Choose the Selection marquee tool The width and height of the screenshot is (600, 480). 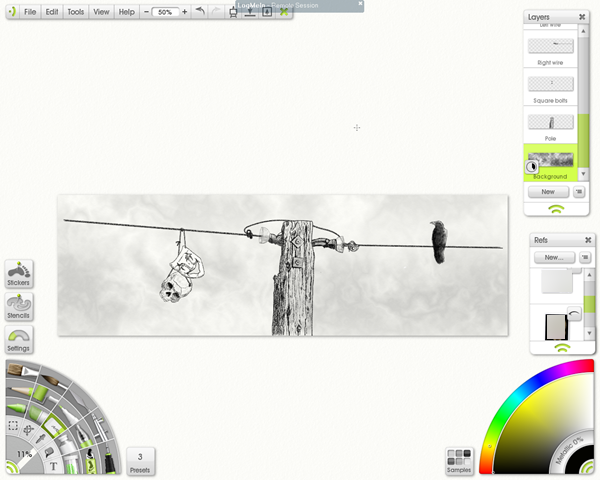coord(13,426)
